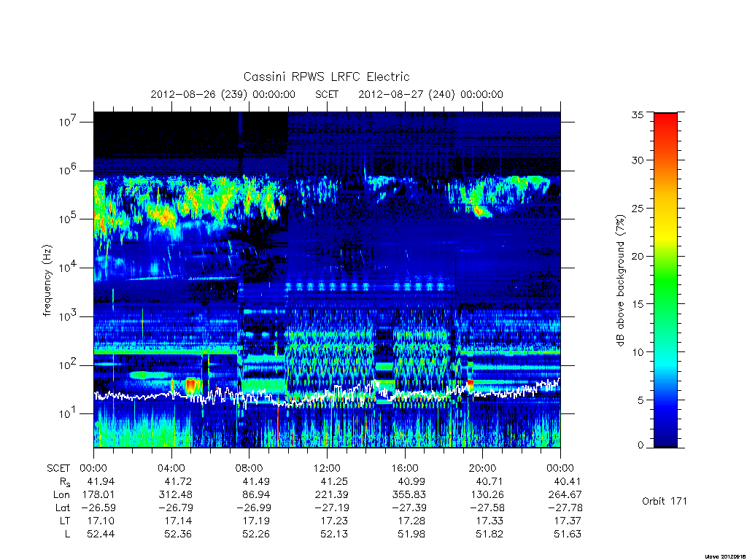Click the Rs value 40.71

click(489, 481)
